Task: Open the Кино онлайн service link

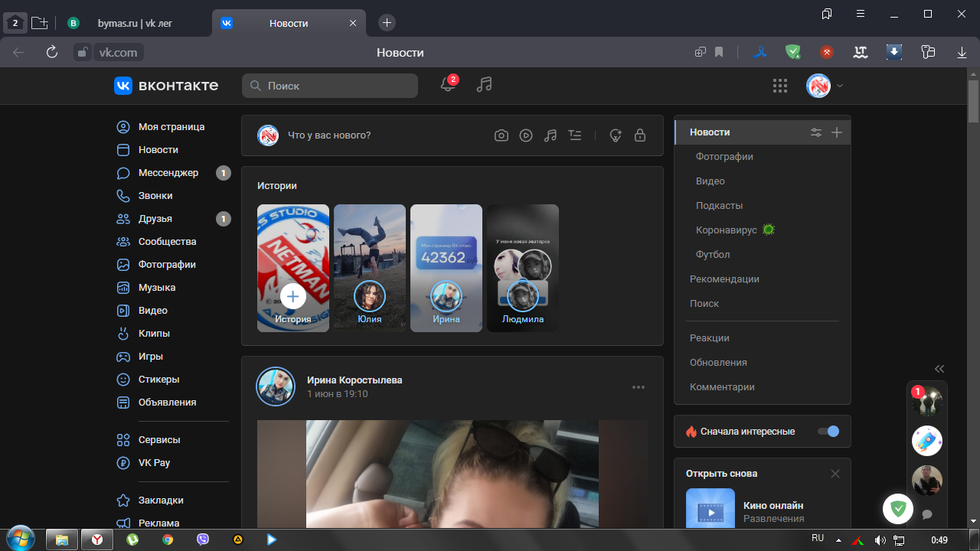Action: coord(773,506)
